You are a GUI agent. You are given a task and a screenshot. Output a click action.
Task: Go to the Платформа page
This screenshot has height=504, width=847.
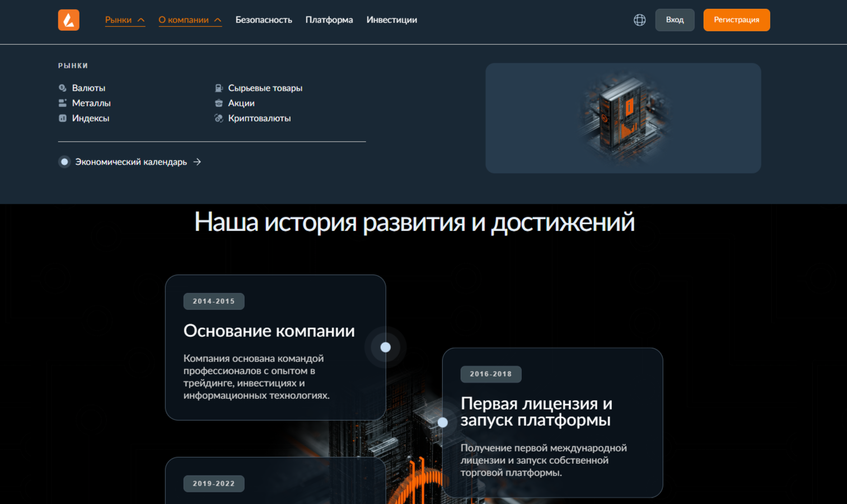[329, 20]
